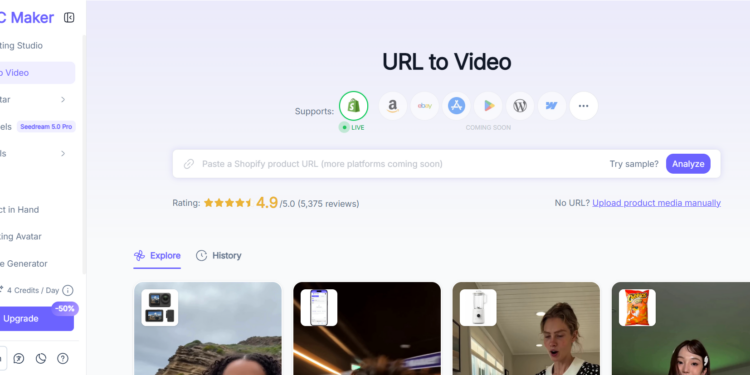Screen dimensions: 750x375
Task: Click the Upgrade button
Action: pyautogui.click(x=36, y=319)
